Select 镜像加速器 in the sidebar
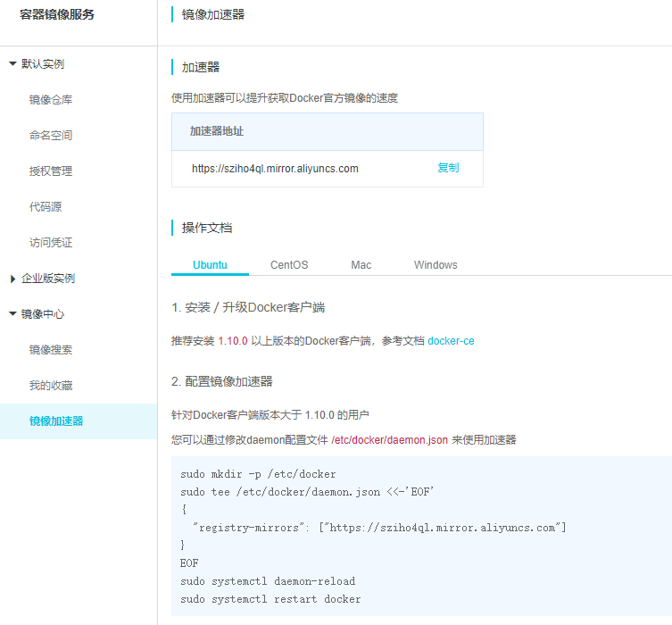Screen dimensions: 672x625 (x=56, y=421)
